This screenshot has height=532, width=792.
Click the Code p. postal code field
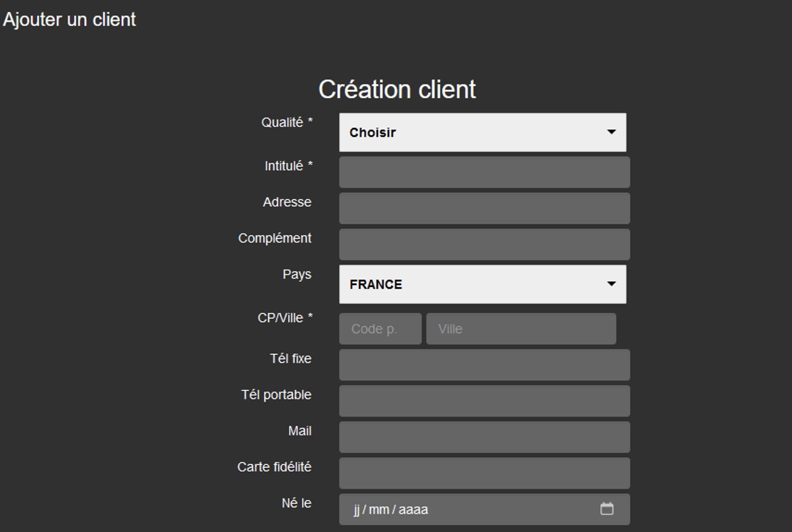[380, 329]
